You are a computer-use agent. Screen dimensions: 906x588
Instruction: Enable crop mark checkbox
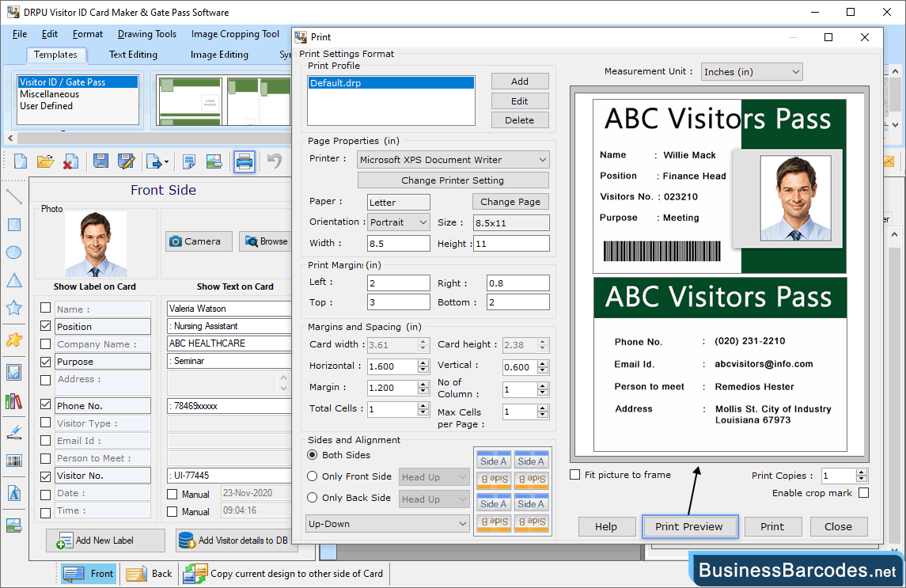[x=864, y=492]
